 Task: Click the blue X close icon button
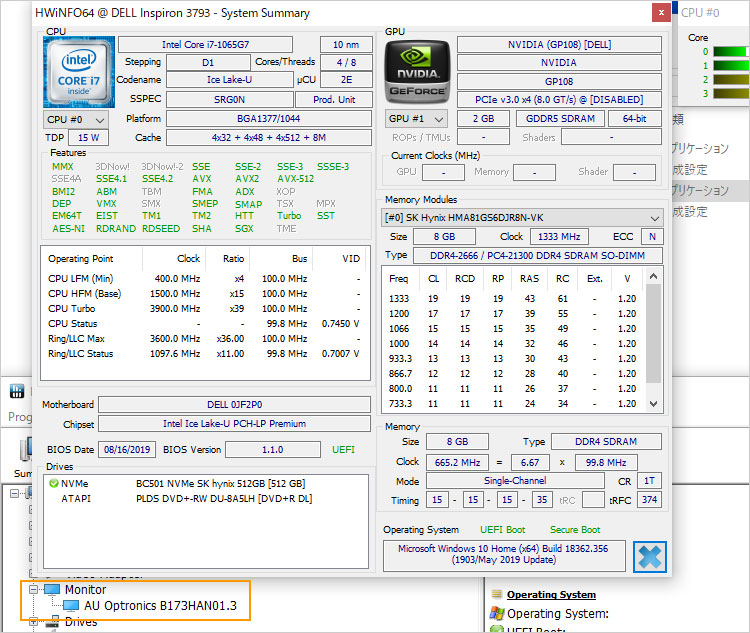pos(650,556)
